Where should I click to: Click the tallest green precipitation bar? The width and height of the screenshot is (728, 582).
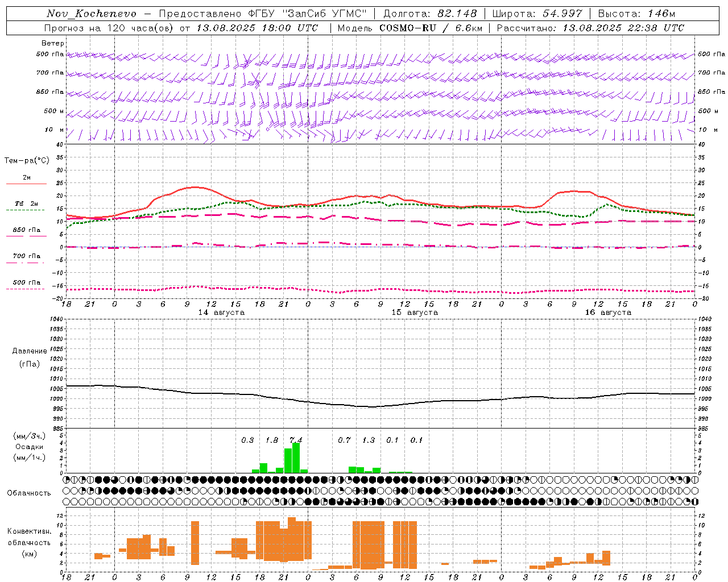[296, 458]
